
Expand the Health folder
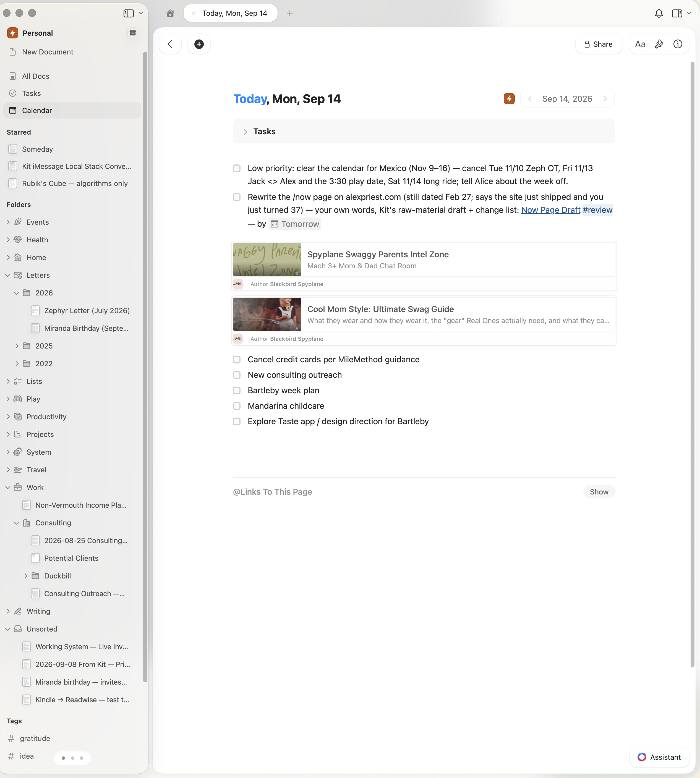coord(8,240)
